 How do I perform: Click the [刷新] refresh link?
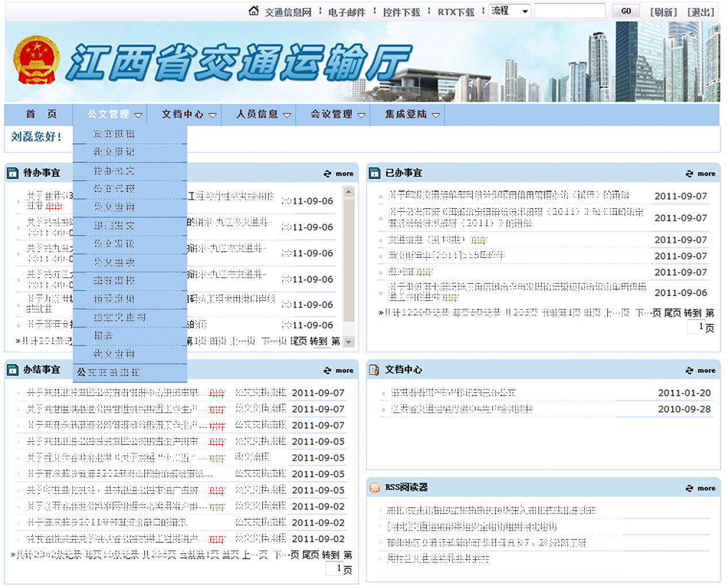tap(664, 12)
